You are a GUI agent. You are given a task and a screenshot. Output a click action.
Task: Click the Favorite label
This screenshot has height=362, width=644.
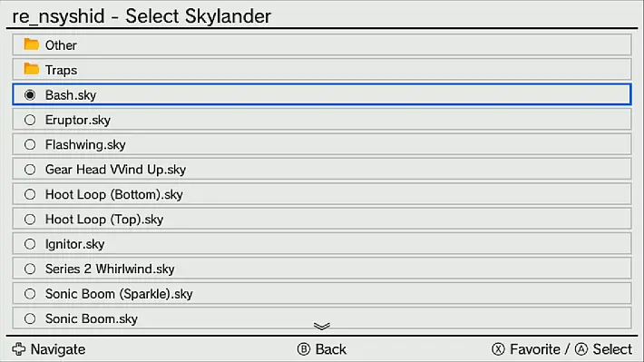point(535,349)
